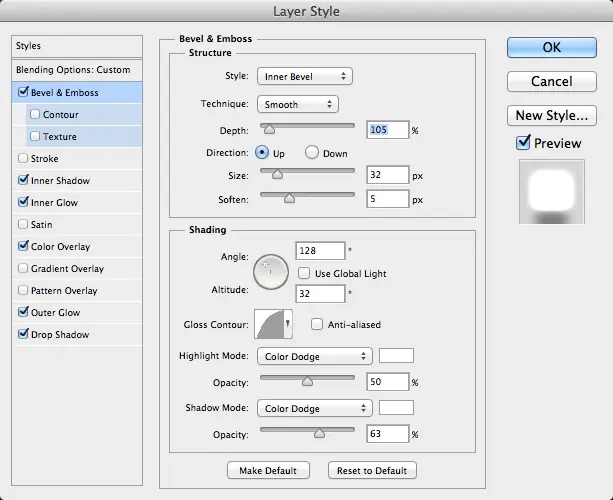This screenshot has width=613, height=500.
Task: Click the Depth slider handle
Action: pos(269,129)
